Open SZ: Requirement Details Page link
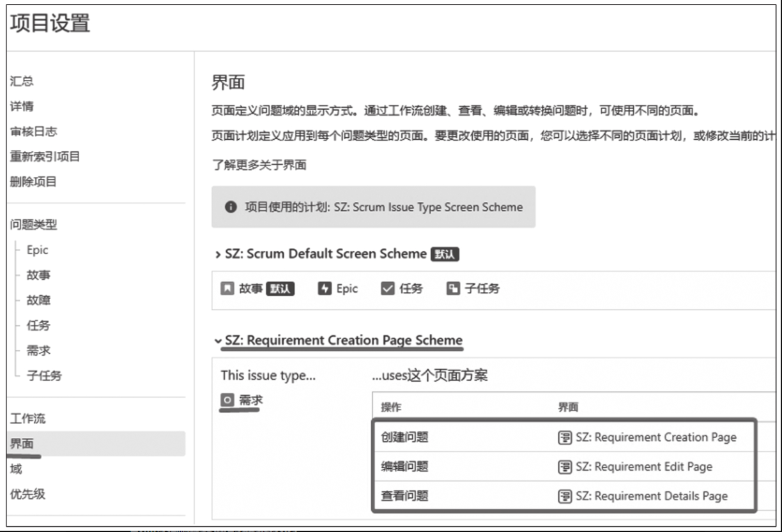This screenshot has height=532, width=782. (x=651, y=496)
